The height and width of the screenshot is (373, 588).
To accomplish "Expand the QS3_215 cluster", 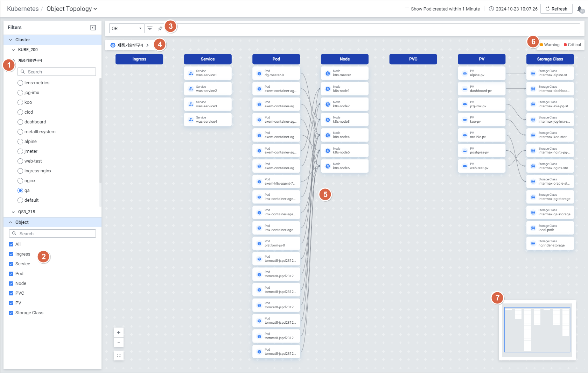I will (x=13, y=212).
